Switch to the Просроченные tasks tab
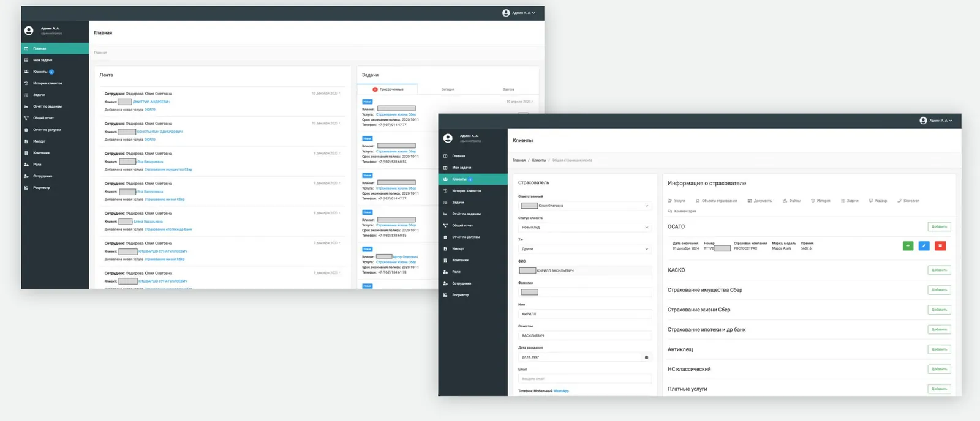The height and width of the screenshot is (421, 980). coord(388,89)
